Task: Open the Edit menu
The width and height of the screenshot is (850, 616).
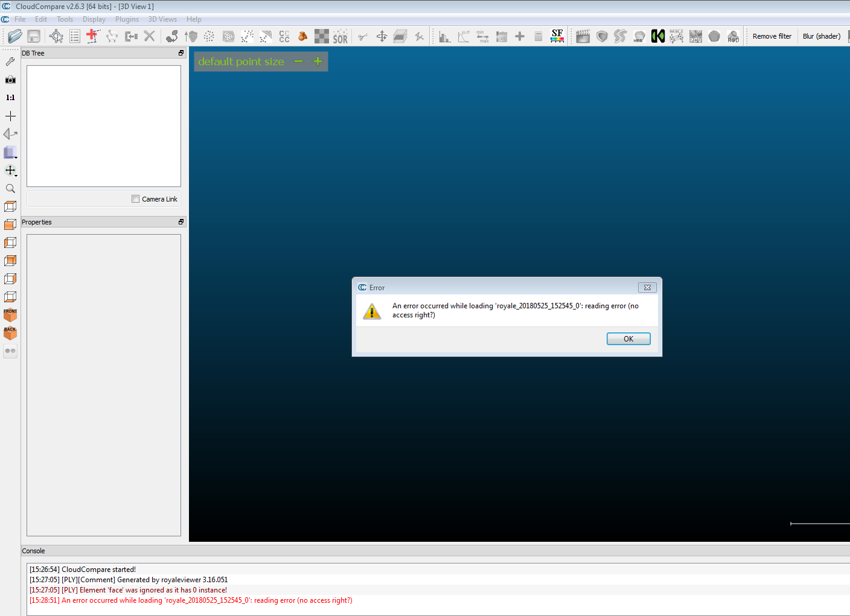Action: [41, 19]
